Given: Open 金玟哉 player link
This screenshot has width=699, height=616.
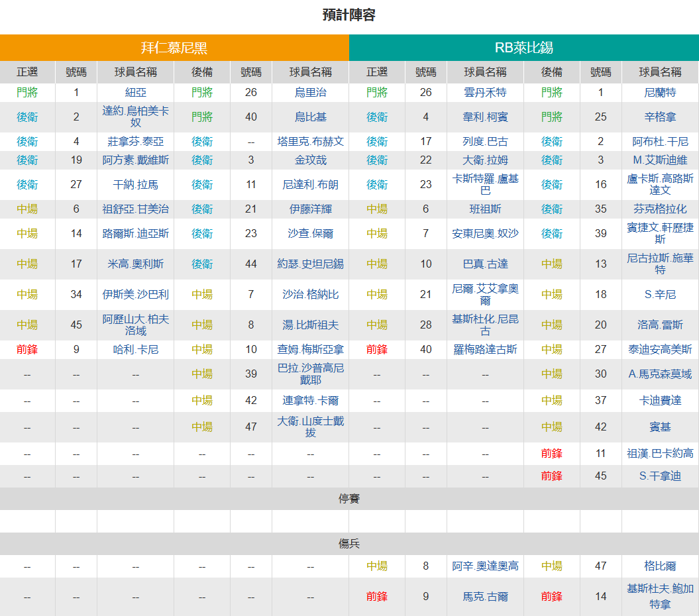Looking at the screenshot, I should 311,160.
